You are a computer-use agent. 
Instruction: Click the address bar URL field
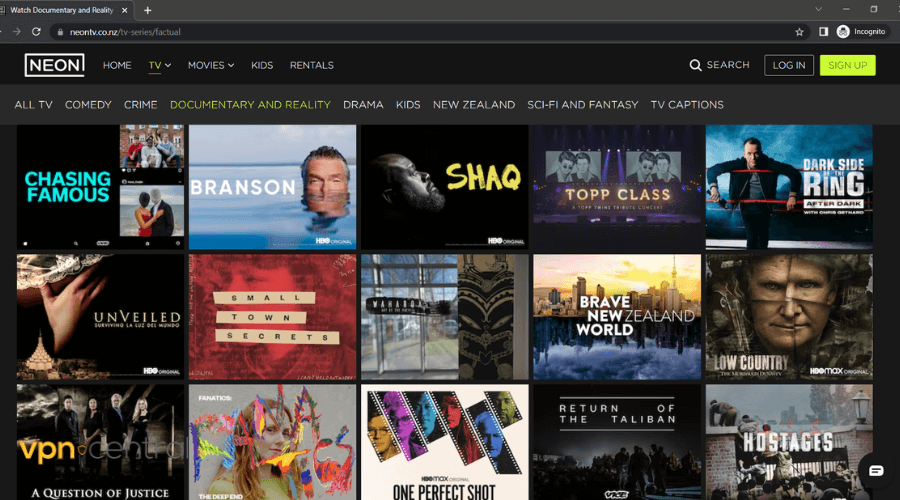(400, 31)
